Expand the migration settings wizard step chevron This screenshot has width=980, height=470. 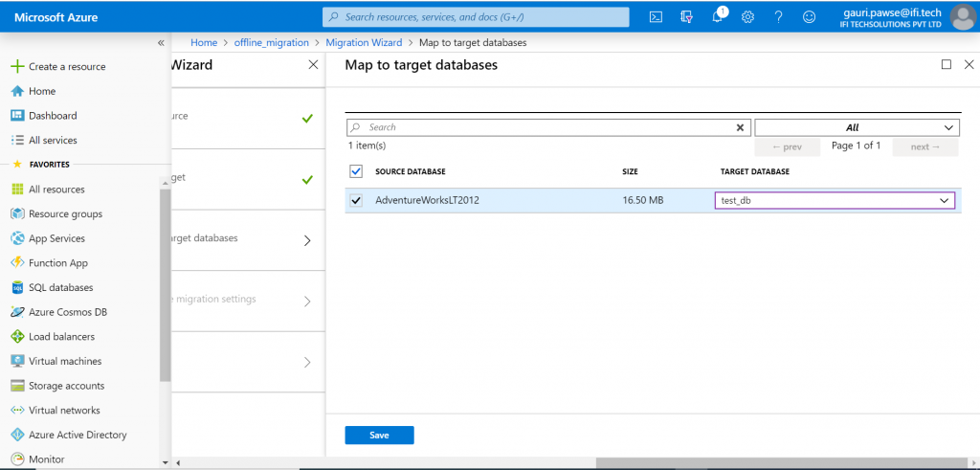click(x=307, y=302)
